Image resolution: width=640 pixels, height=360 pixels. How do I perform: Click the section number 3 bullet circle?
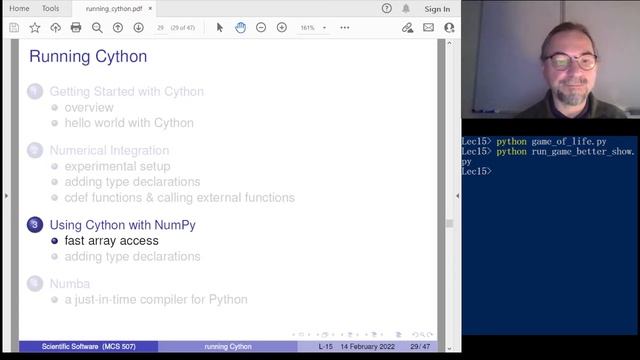35,225
